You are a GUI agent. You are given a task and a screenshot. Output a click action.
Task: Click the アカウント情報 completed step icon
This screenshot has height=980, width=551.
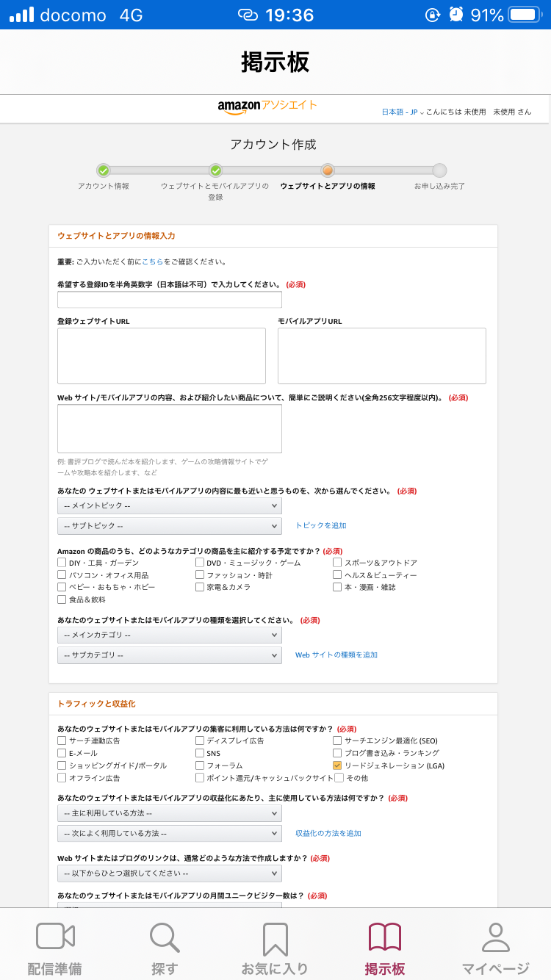coord(104,170)
